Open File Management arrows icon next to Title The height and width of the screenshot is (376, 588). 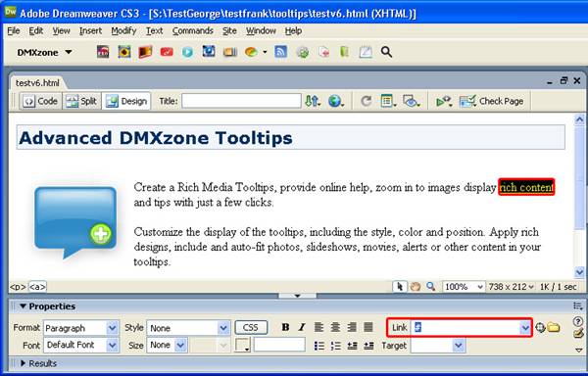click(313, 101)
